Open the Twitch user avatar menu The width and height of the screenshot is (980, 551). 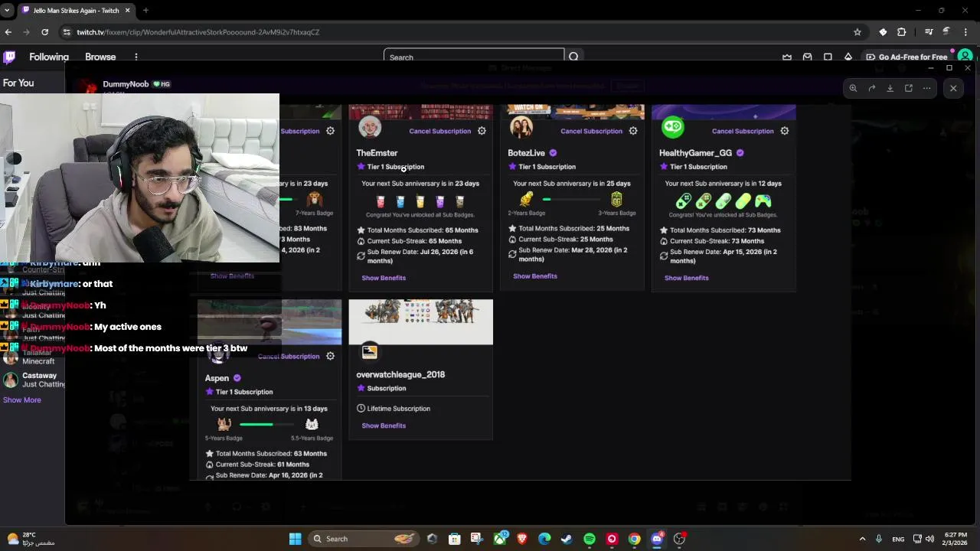click(965, 57)
